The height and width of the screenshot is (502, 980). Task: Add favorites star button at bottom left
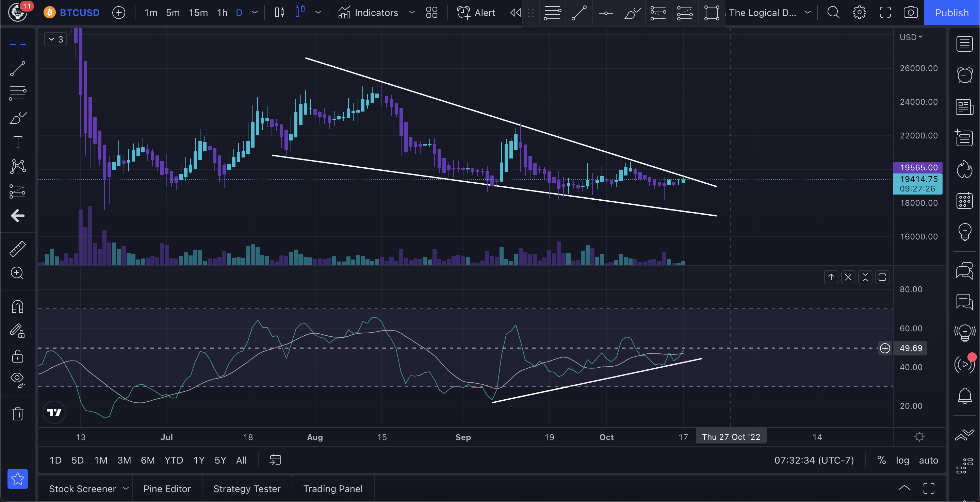pyautogui.click(x=17, y=479)
